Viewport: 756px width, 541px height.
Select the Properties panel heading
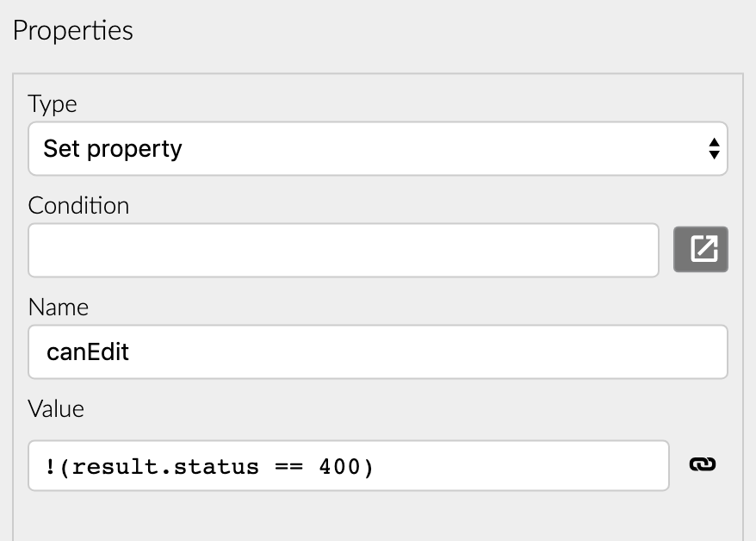coord(73,31)
